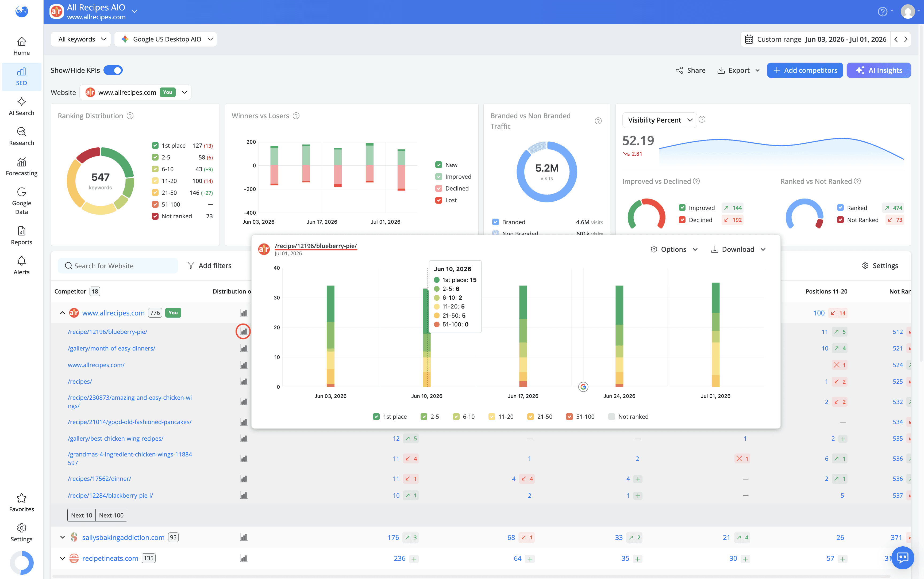Collapse the www.allrecipes.com competitor row
Image resolution: width=924 pixels, height=579 pixels.
point(62,313)
